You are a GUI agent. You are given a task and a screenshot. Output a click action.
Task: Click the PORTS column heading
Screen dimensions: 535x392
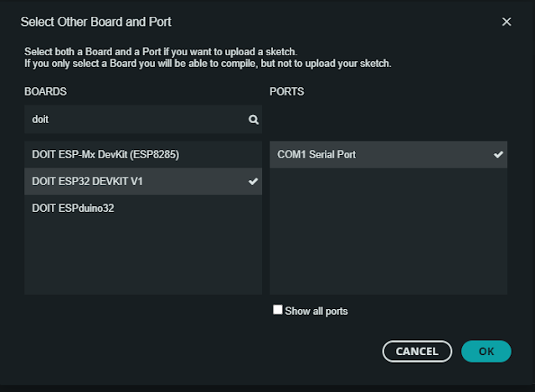(x=286, y=90)
